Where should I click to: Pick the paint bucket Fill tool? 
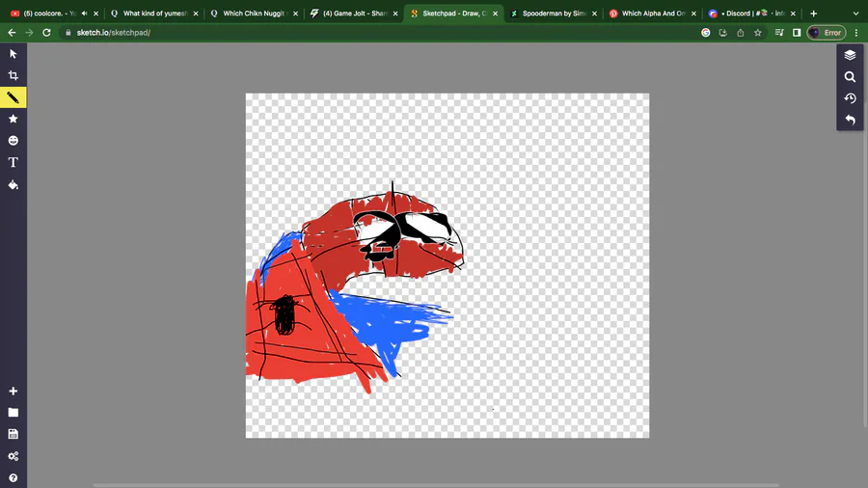[x=14, y=185]
